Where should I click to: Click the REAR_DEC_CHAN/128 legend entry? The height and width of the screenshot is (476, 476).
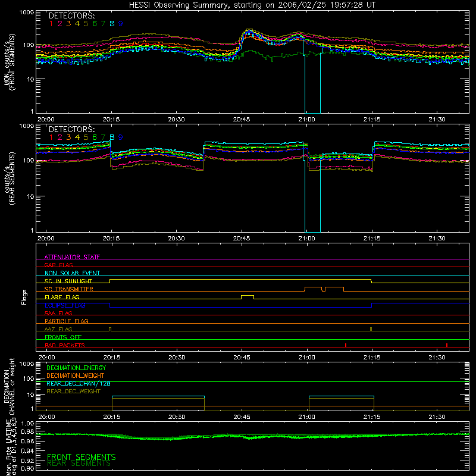click(x=79, y=383)
